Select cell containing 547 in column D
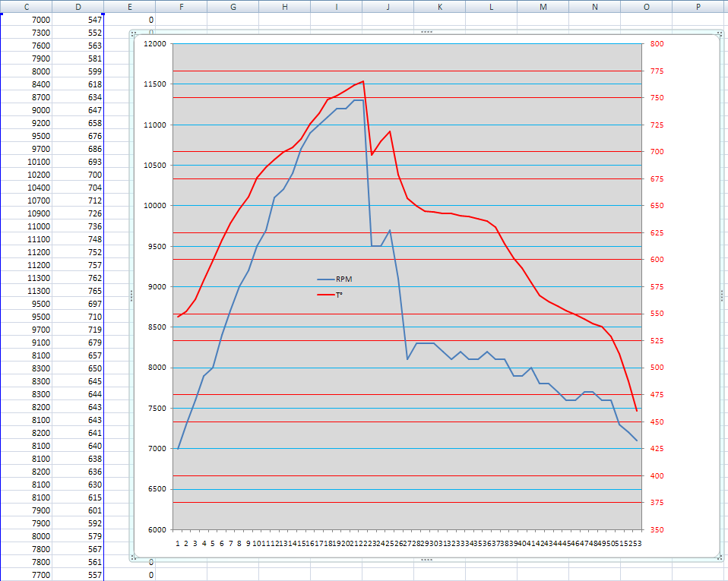 pyautogui.click(x=78, y=20)
